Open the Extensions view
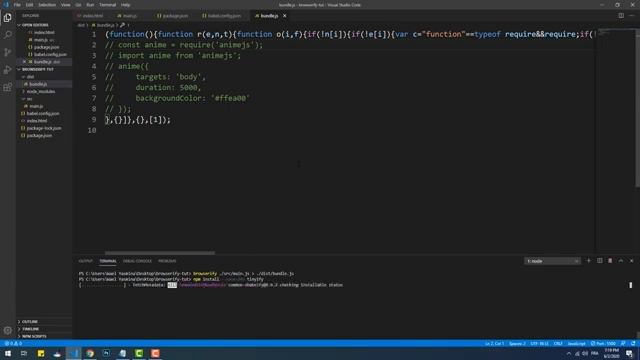640x360 pixels. [x=7, y=87]
